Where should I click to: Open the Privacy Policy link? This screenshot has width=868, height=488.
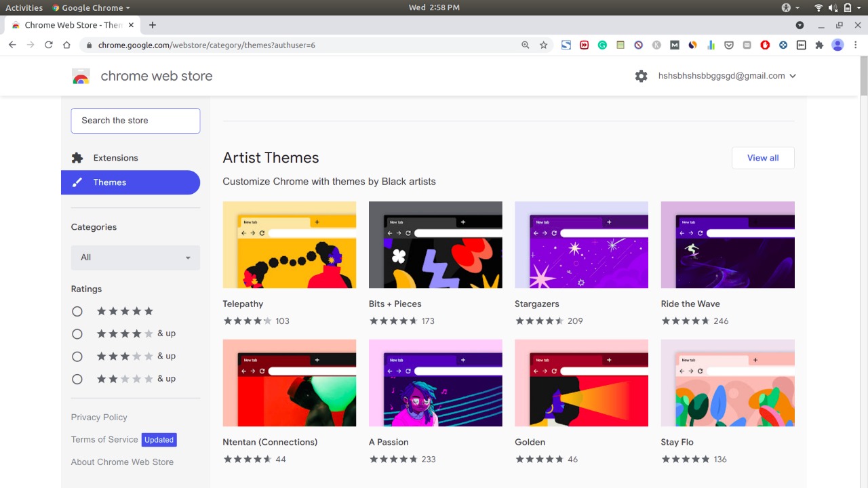99,418
